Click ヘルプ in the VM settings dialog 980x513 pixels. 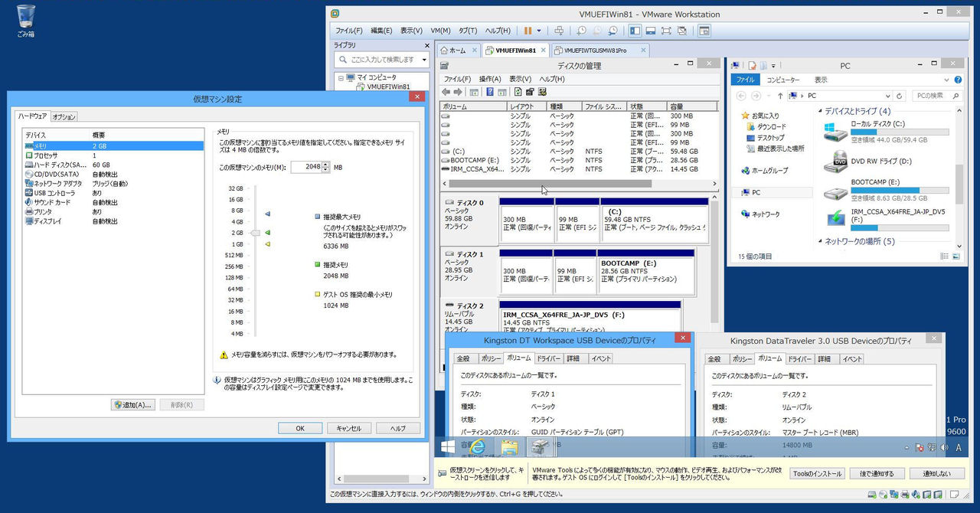pyautogui.click(x=398, y=428)
